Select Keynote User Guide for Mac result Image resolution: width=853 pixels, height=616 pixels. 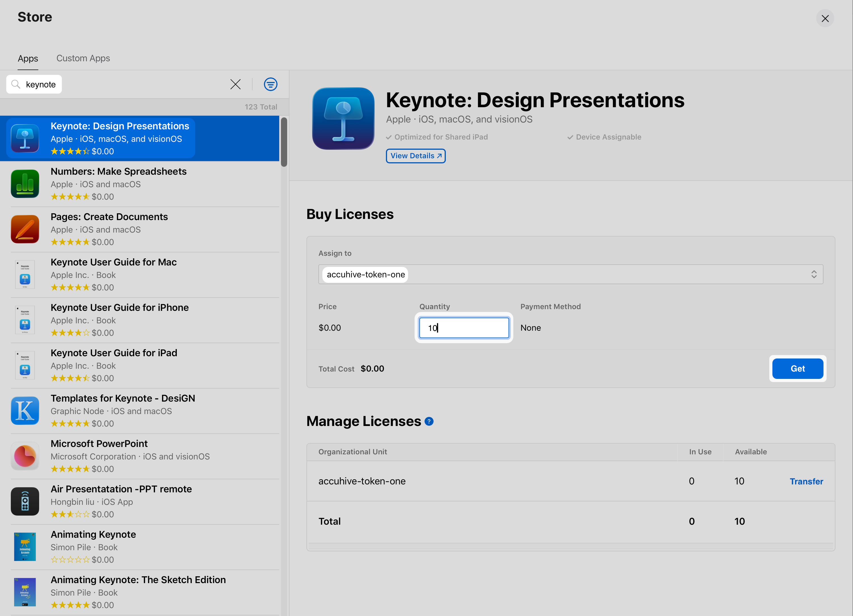pos(140,275)
